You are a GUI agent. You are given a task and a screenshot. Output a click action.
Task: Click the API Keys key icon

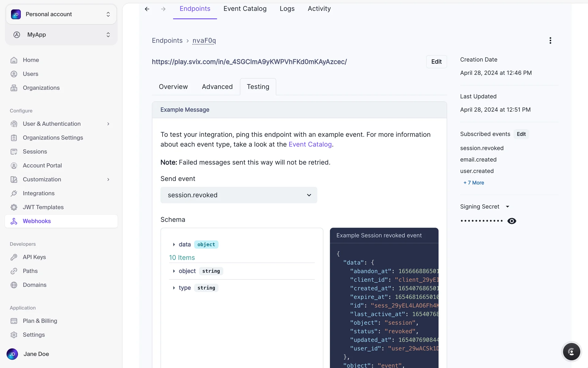[x=14, y=257]
